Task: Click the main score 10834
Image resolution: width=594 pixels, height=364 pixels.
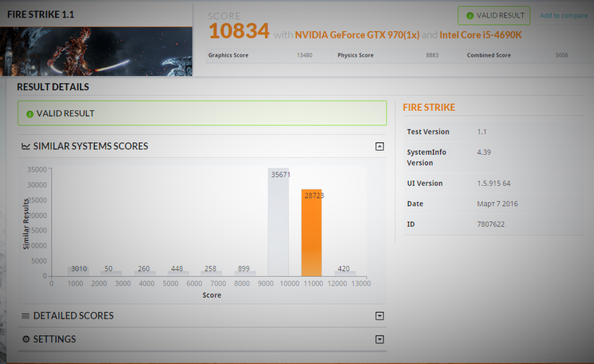Action: (x=239, y=31)
